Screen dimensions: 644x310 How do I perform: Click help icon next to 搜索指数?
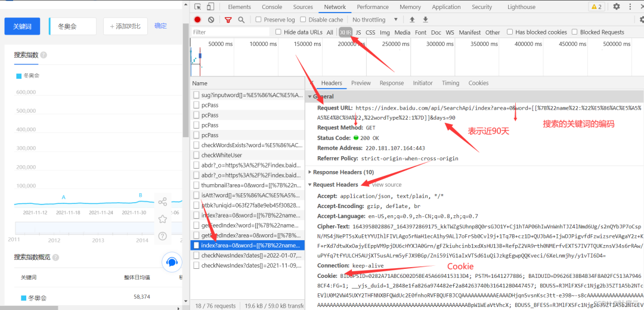tap(44, 55)
